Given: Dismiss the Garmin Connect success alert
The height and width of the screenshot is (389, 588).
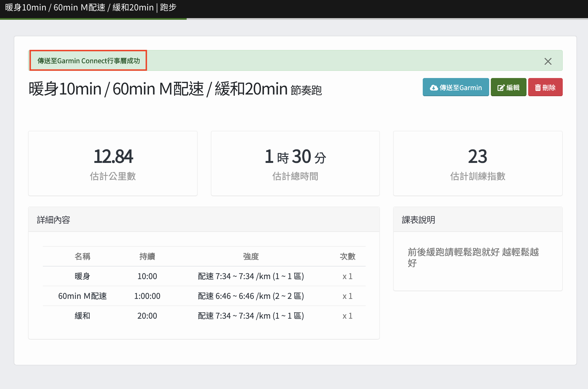Looking at the screenshot, I should pyautogui.click(x=548, y=61).
